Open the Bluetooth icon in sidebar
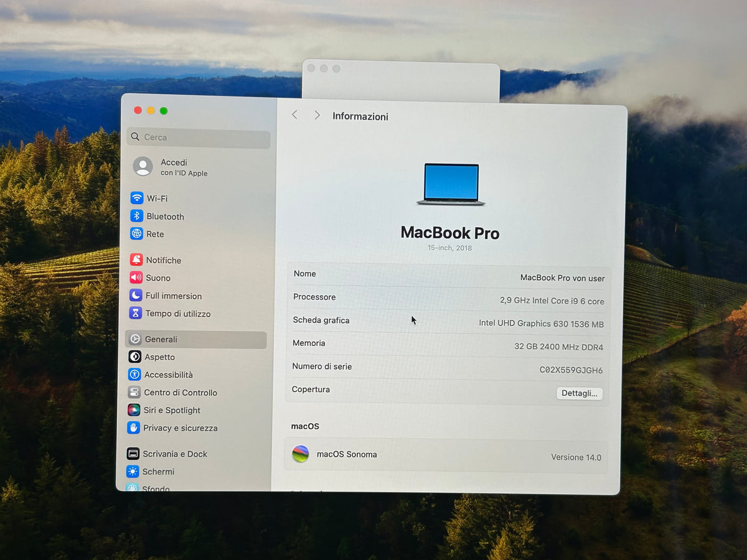 pyautogui.click(x=137, y=216)
